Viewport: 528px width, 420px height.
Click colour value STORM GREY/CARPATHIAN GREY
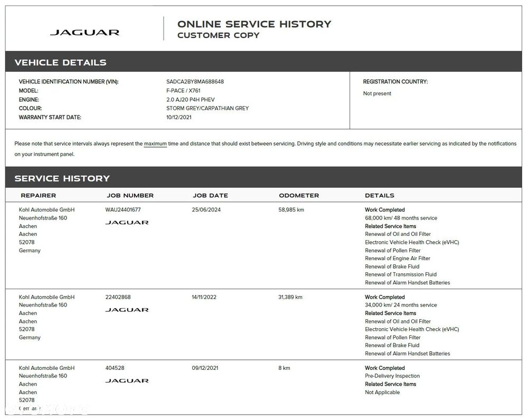pyautogui.click(x=208, y=108)
